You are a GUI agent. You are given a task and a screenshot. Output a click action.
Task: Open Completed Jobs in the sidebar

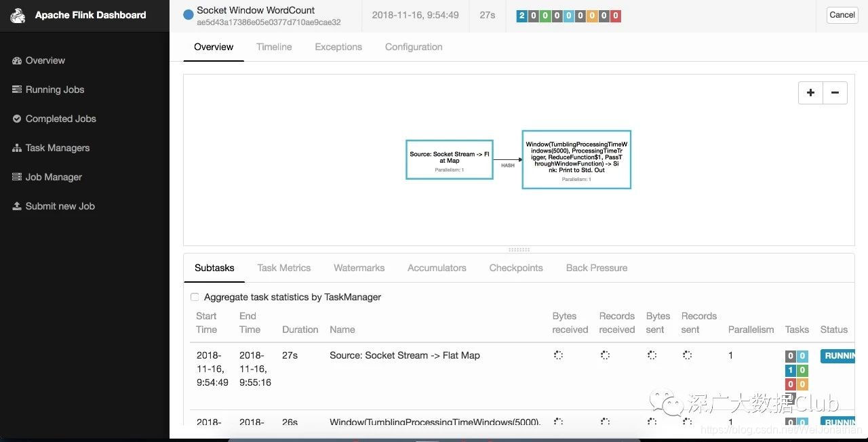pos(54,119)
